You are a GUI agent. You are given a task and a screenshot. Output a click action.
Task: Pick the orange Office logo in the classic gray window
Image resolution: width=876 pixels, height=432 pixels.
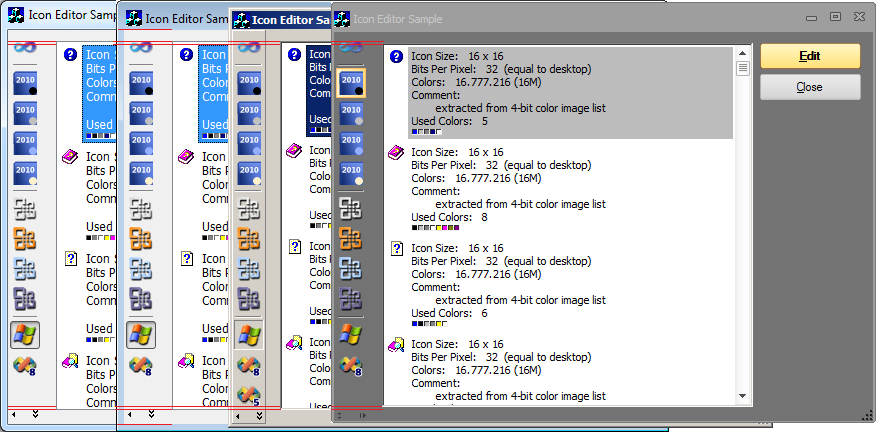pos(249,239)
